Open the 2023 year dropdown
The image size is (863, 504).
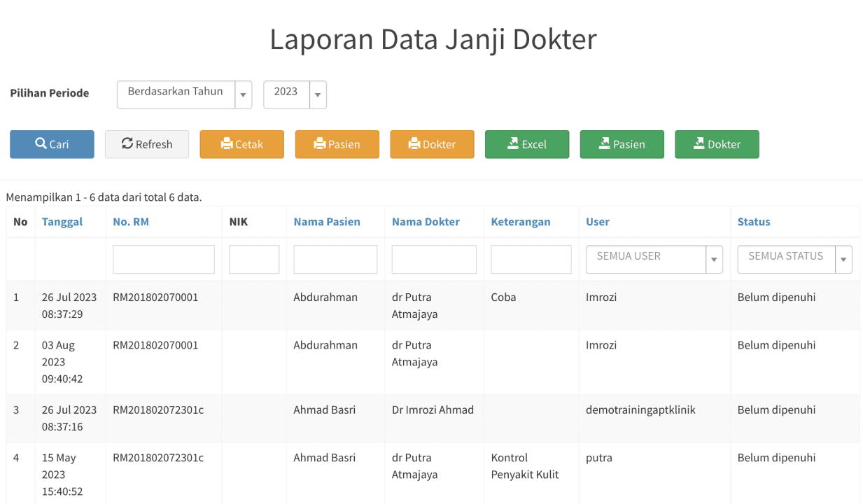pos(295,94)
